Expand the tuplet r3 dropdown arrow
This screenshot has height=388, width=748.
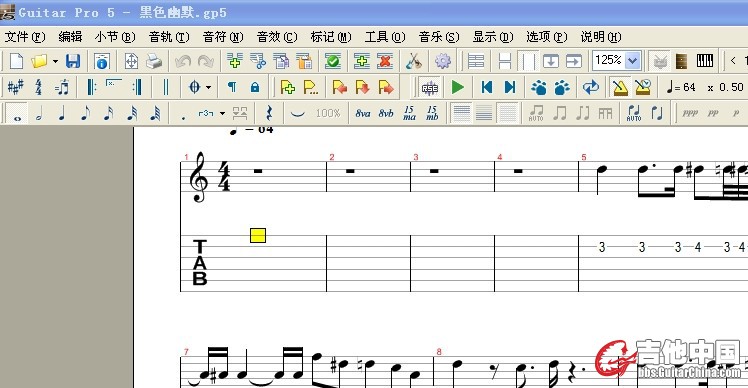click(222, 114)
